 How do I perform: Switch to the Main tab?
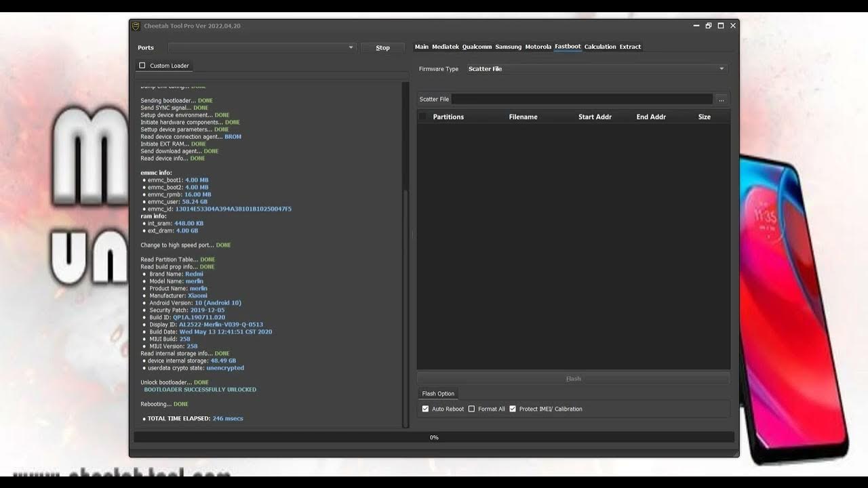[422, 47]
